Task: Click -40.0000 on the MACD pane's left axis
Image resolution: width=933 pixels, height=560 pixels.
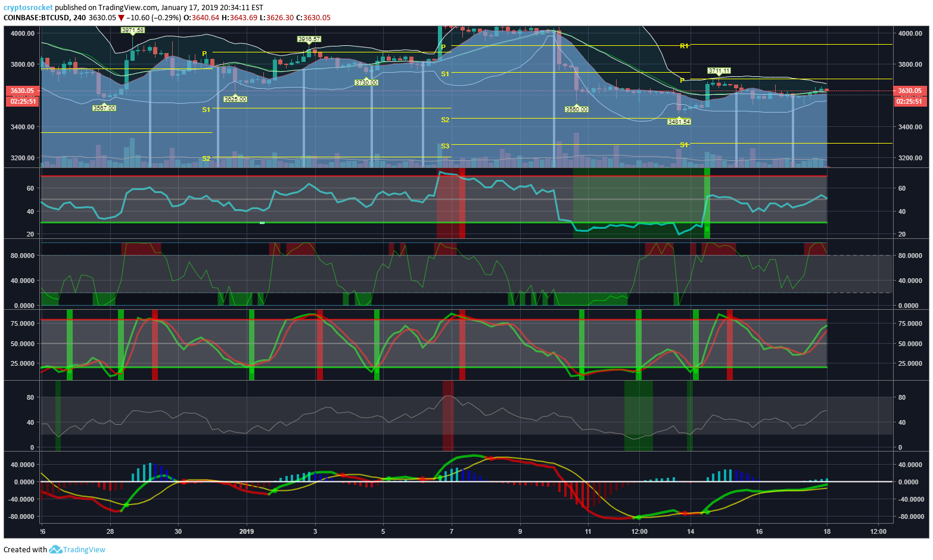Action: (x=21, y=499)
